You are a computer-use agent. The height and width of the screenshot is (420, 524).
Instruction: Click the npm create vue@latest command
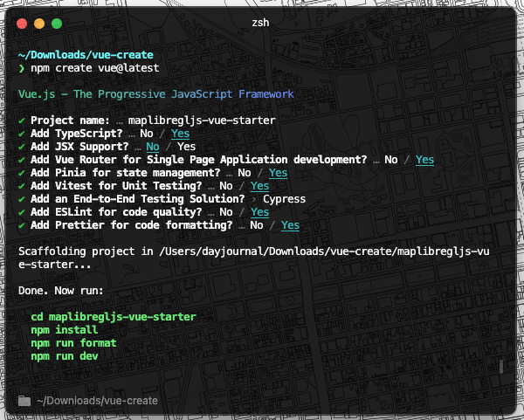coord(95,68)
